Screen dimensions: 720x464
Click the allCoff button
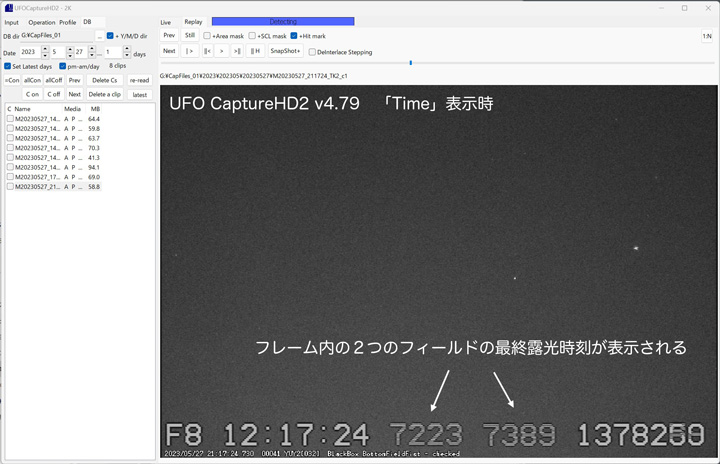54,80
